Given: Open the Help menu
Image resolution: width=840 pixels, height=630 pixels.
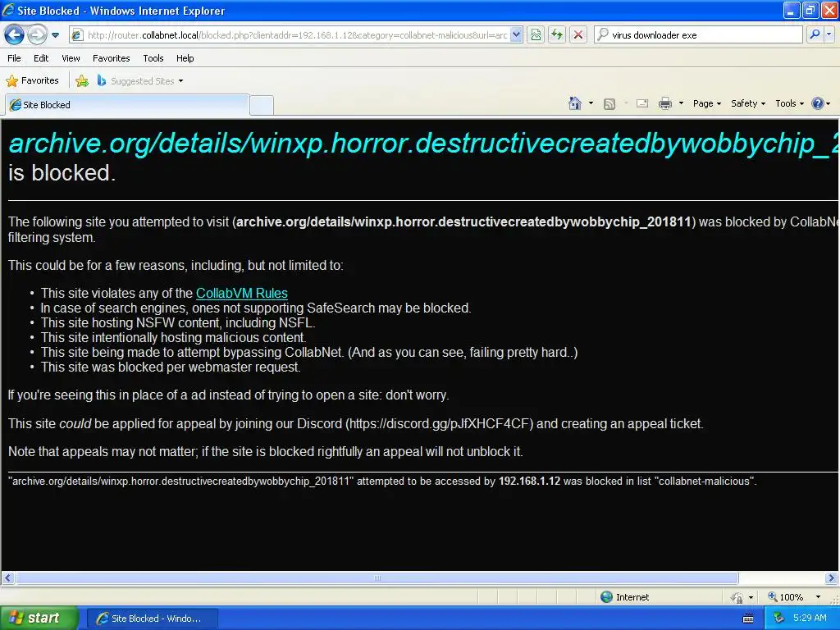Looking at the screenshot, I should [185, 58].
